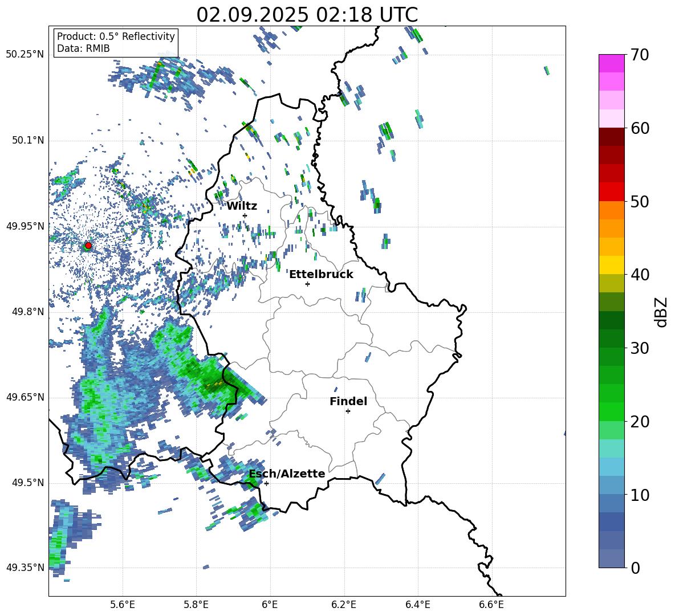This screenshot has width=675, height=616.
Task: Click the colorbar 50 tick label
Action: tap(640, 201)
